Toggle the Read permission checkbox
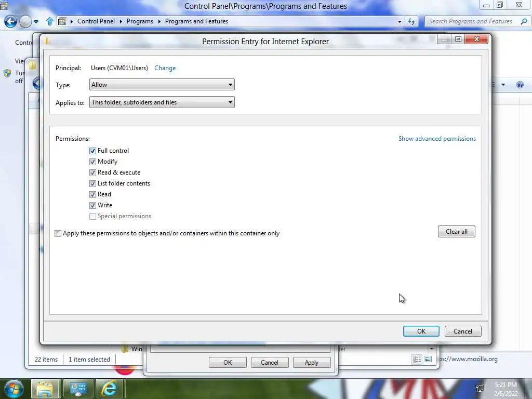Viewport: 532px width, 399px height. [92, 194]
